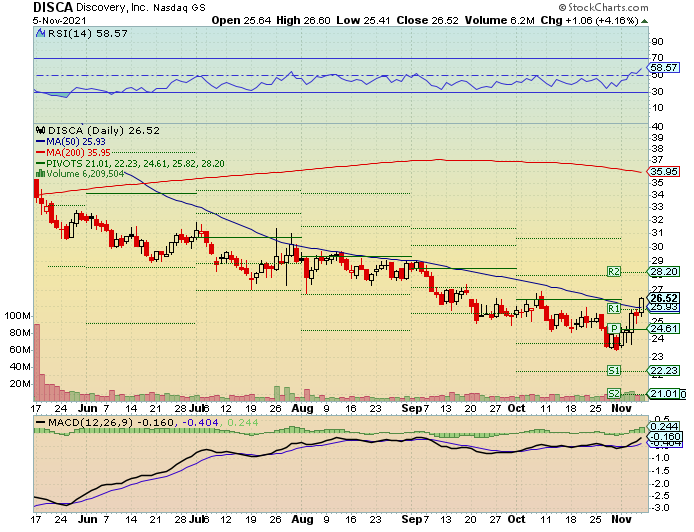Click the S1 pivot marker
Viewport: 694px width, 532px height.
[613, 370]
